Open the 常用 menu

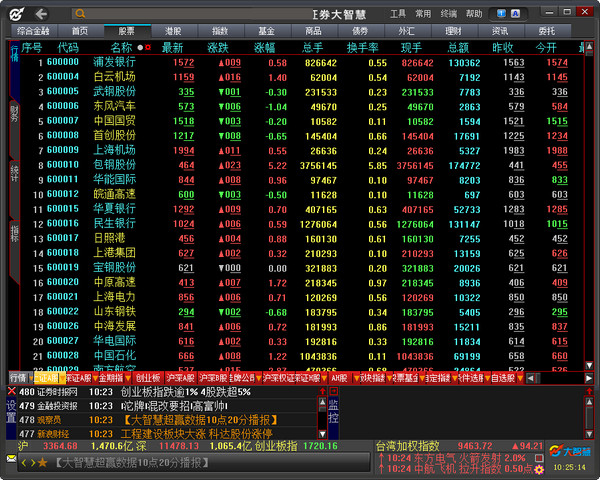(423, 14)
